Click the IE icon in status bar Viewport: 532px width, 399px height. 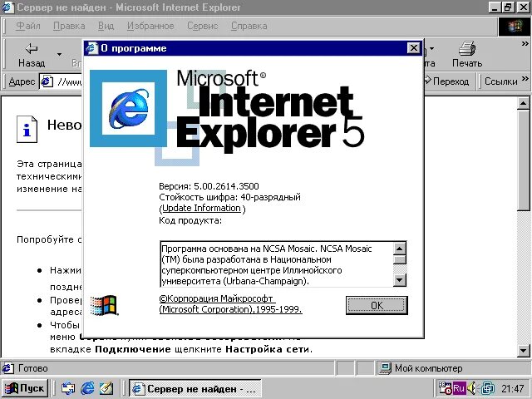coord(8,368)
